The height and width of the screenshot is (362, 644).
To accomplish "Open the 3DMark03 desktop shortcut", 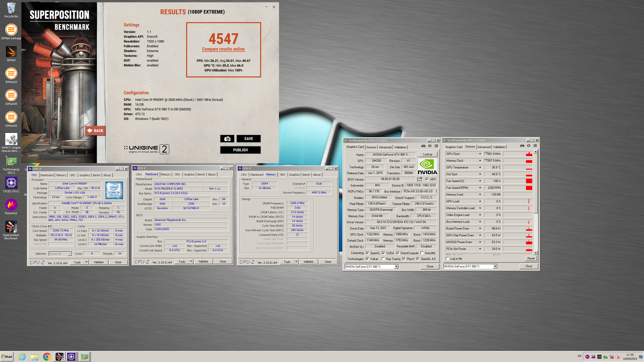I will coord(11,75).
